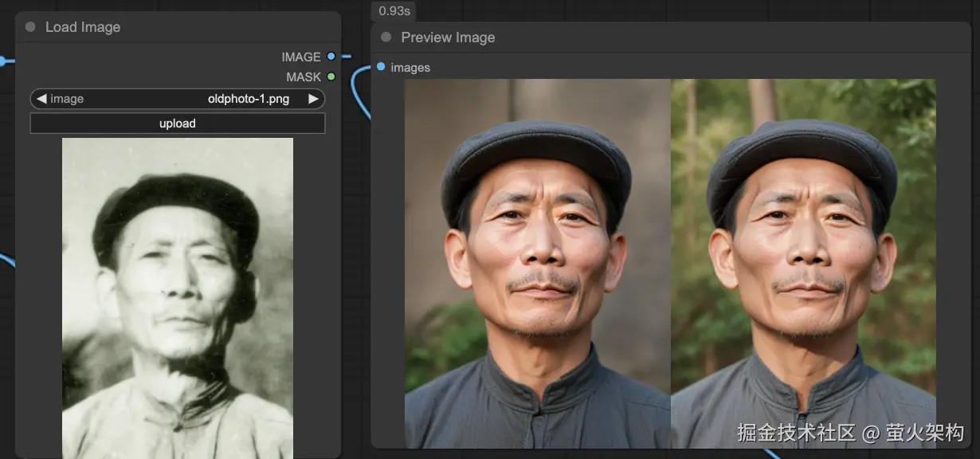This screenshot has height=459, width=980.
Task: Click the blue connector dot at far left edge
Action: (x=2, y=61)
